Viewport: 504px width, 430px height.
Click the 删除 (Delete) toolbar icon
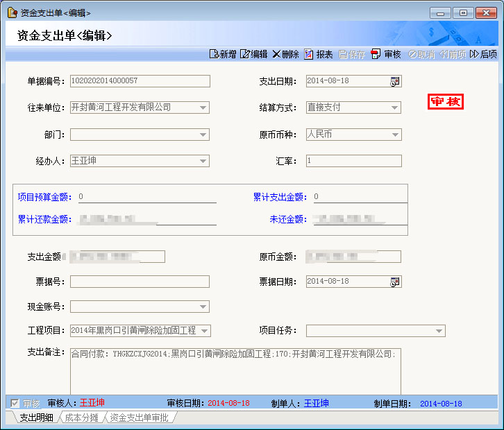tap(276, 55)
